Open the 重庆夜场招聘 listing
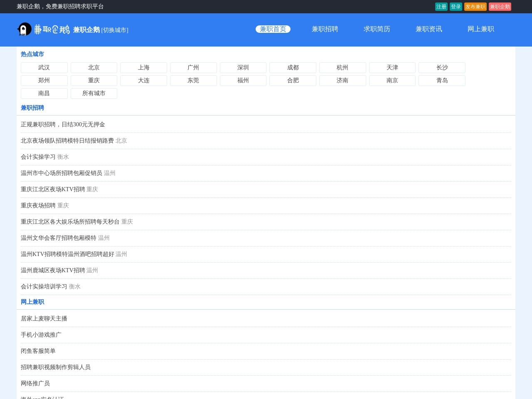532x399 pixels. tap(38, 205)
